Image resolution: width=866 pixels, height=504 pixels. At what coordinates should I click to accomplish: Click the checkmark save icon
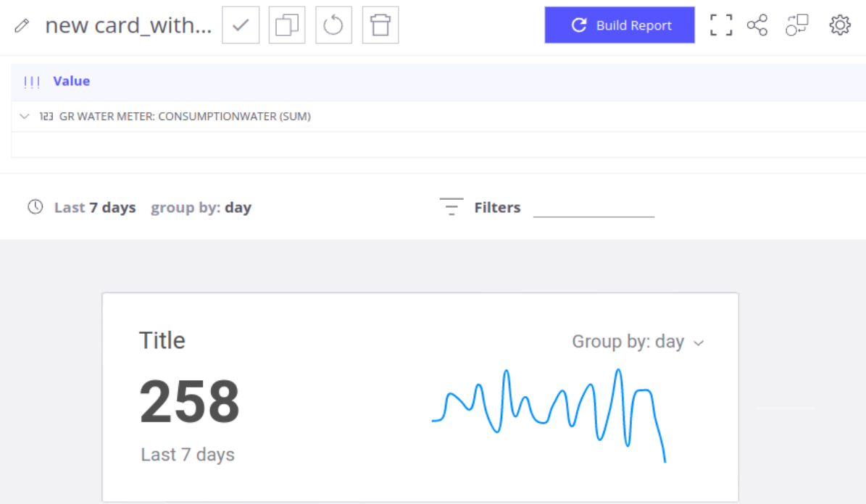pos(241,25)
